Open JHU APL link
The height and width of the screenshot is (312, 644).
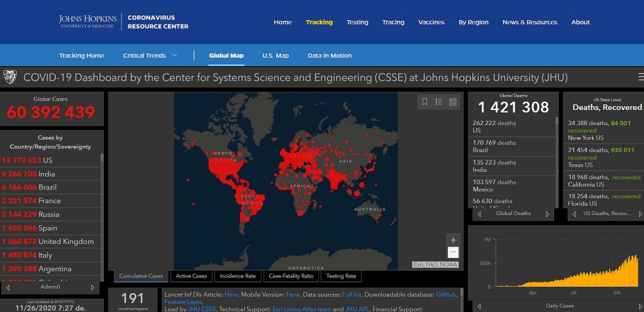(x=357, y=309)
